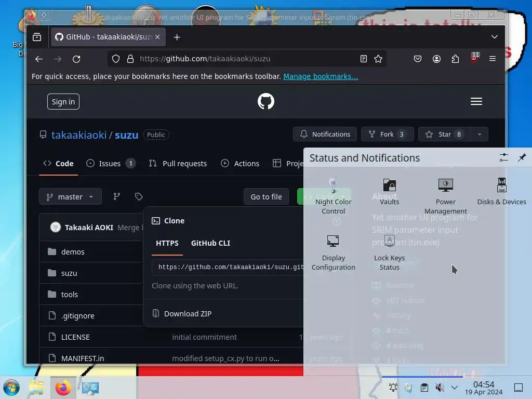This screenshot has width=532, height=399.
Task: Open a new tab with plus button
Action: pyautogui.click(x=177, y=37)
